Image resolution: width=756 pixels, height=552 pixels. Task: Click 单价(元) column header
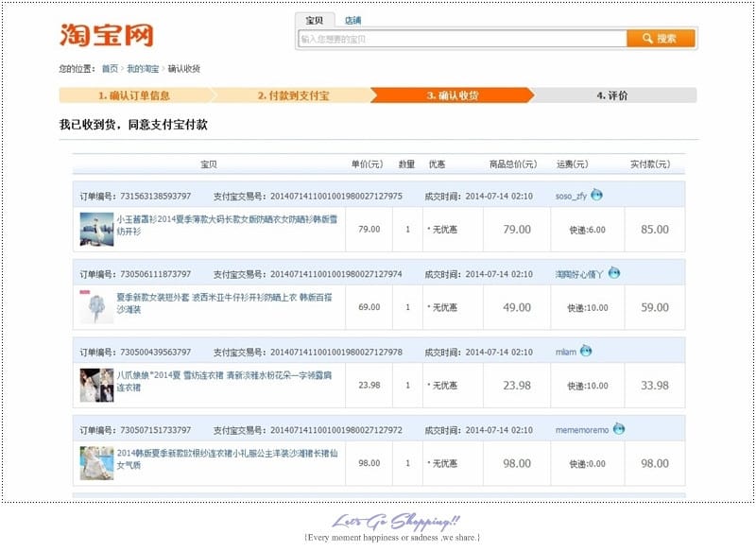click(x=367, y=164)
